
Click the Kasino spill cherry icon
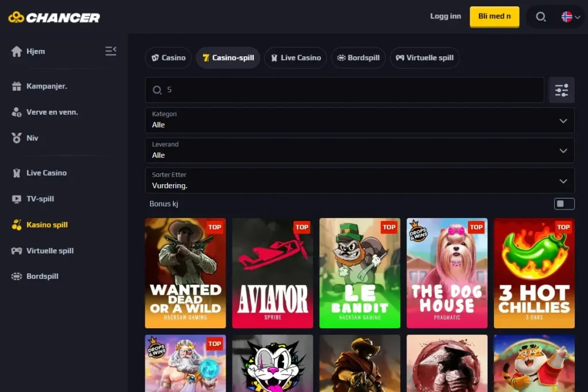click(17, 225)
